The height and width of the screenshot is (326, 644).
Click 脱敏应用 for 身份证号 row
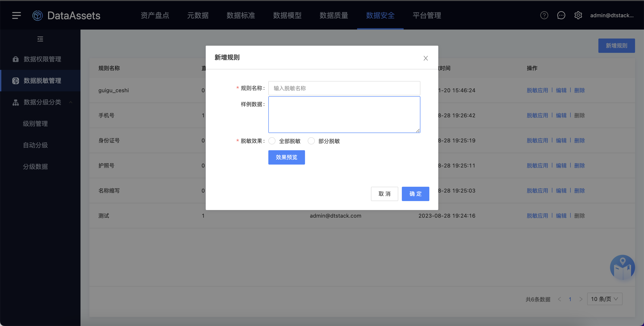pos(537,140)
